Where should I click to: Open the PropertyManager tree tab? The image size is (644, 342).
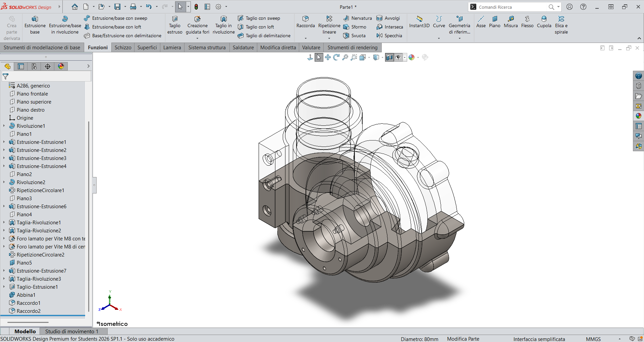(x=21, y=66)
